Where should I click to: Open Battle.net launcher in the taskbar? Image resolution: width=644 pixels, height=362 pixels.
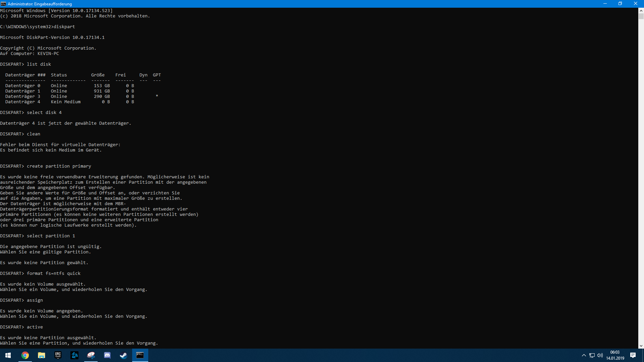coord(74,355)
